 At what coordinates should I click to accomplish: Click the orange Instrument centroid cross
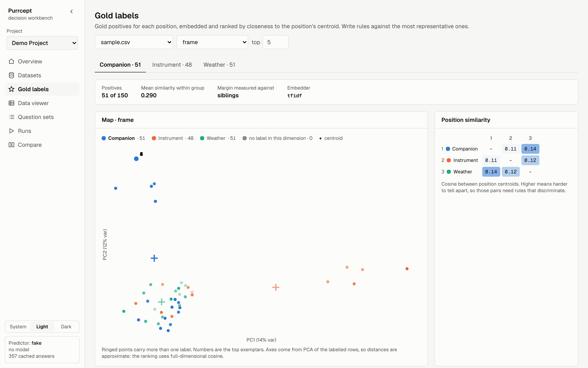276,287
